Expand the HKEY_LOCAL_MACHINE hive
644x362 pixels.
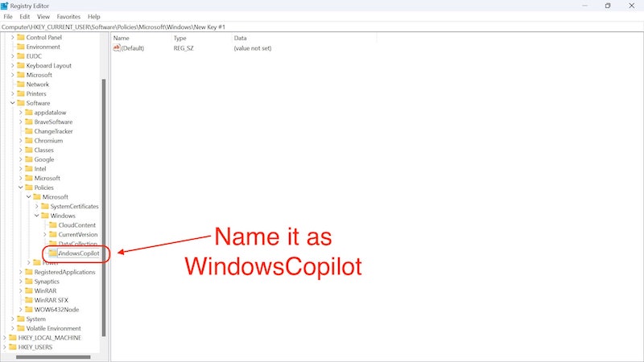[5, 337]
